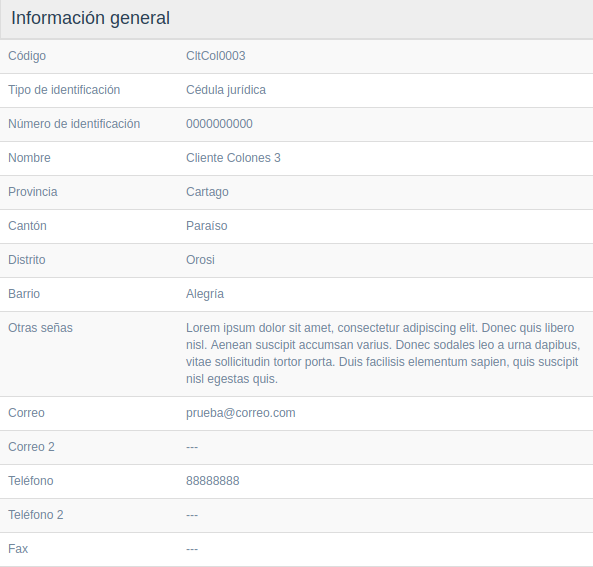Click the 'Código' label
This screenshot has height=567, width=593.
pos(27,56)
